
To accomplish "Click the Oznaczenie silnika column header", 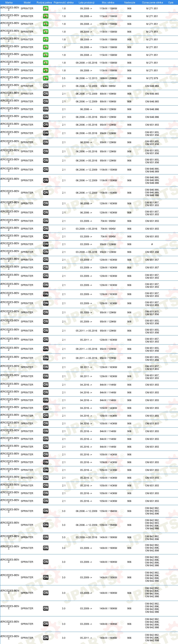I will coord(152,3).
